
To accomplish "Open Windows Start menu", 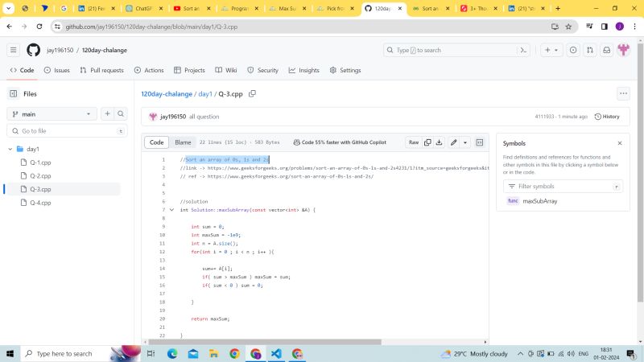I will coord(10,353).
